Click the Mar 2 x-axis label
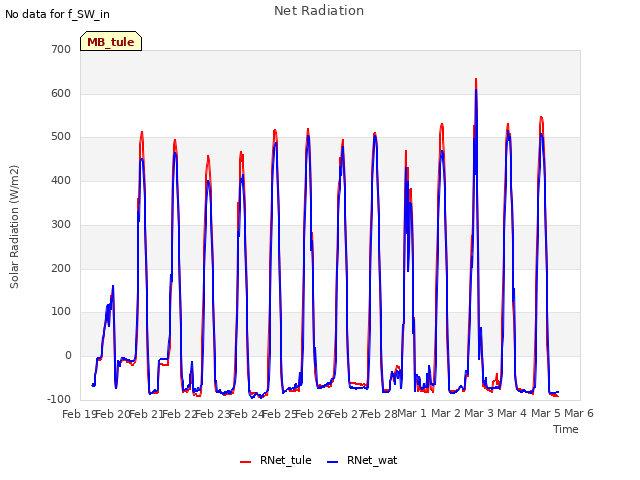Screen dimensions: 640x480 coord(446,414)
